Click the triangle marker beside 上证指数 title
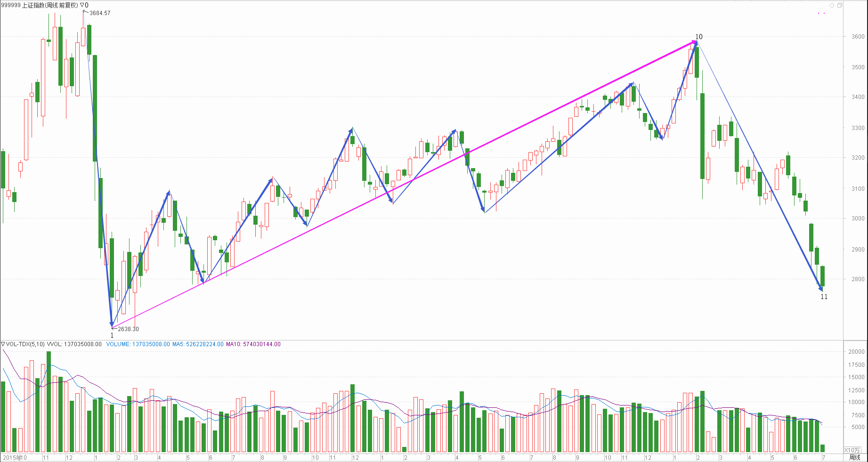The width and height of the screenshot is (868, 462). 82,5
